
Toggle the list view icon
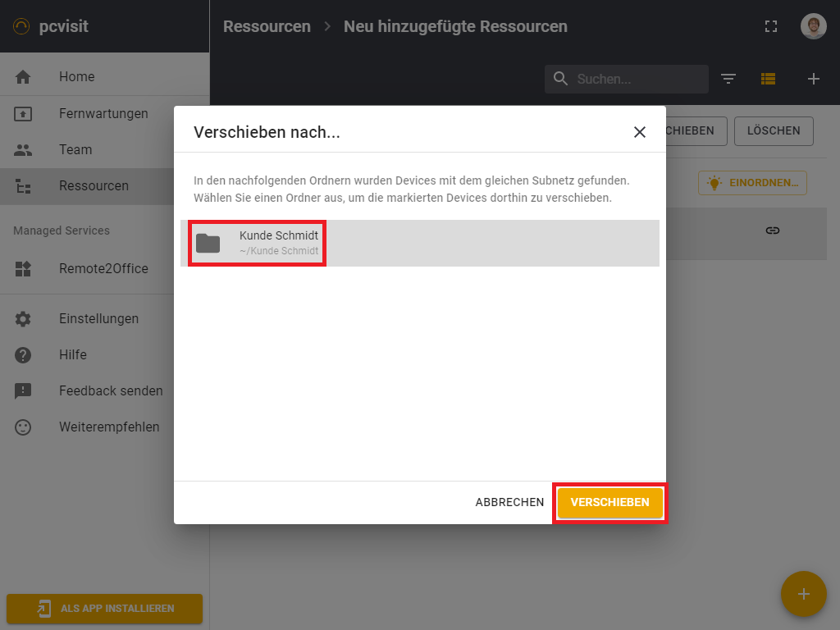point(768,79)
